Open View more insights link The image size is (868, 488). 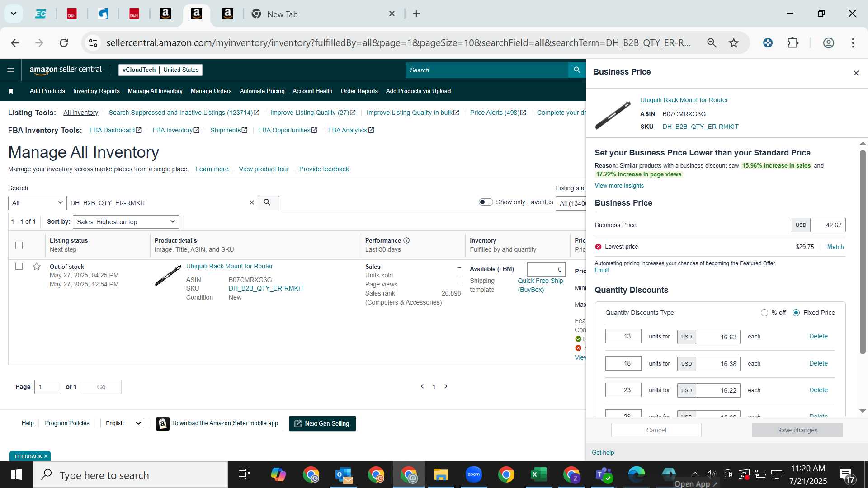click(x=619, y=186)
